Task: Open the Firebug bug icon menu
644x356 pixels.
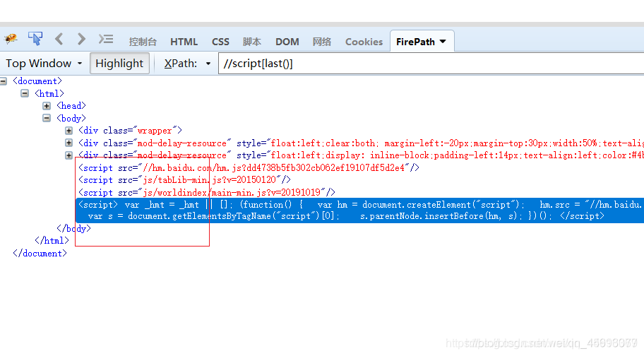Action: point(11,39)
